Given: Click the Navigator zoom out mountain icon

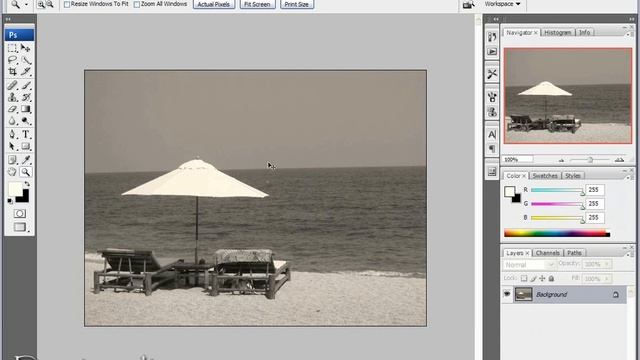Looking at the screenshot, I should 562,160.
